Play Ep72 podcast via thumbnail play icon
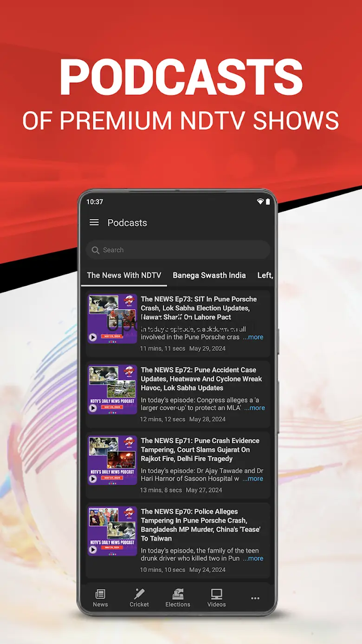This screenshot has width=362, height=644. 93,408
